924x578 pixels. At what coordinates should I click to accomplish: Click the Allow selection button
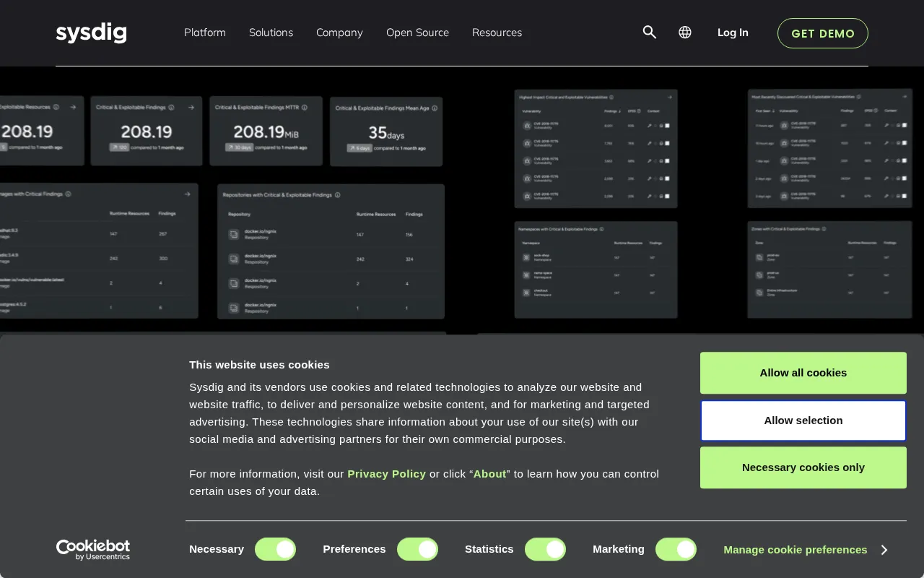[803, 420]
